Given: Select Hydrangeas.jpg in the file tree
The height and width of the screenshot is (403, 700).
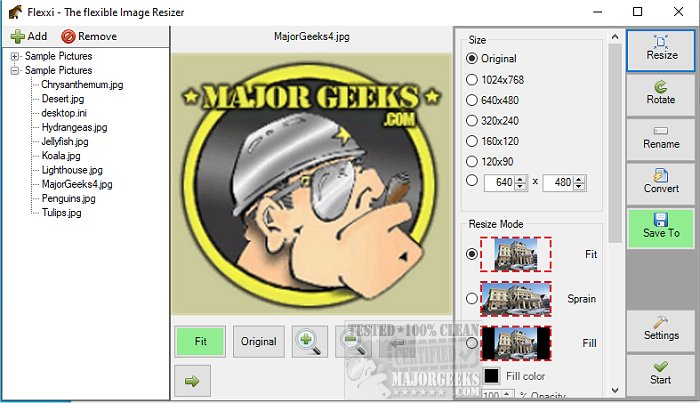Looking at the screenshot, I should click(75, 128).
